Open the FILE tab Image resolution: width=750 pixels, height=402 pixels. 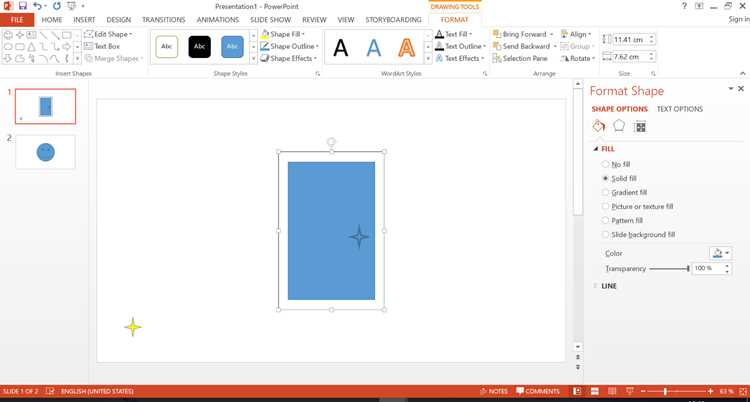(17, 20)
